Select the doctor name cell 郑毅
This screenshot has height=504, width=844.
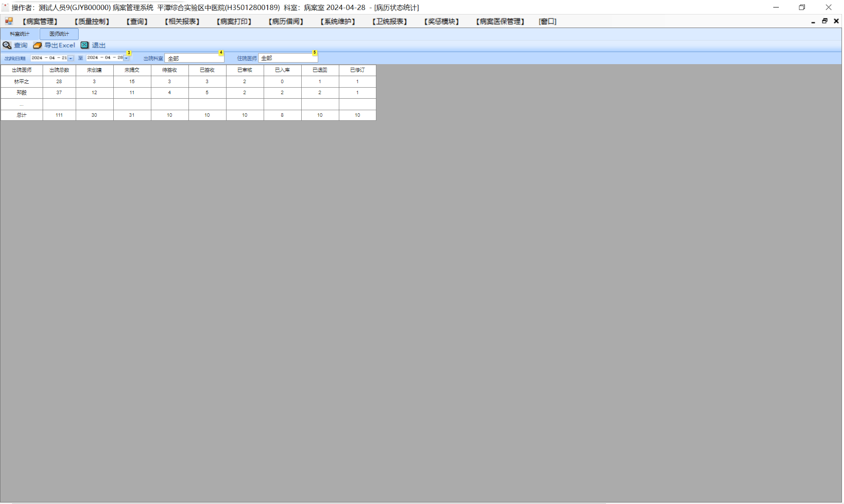coord(22,93)
